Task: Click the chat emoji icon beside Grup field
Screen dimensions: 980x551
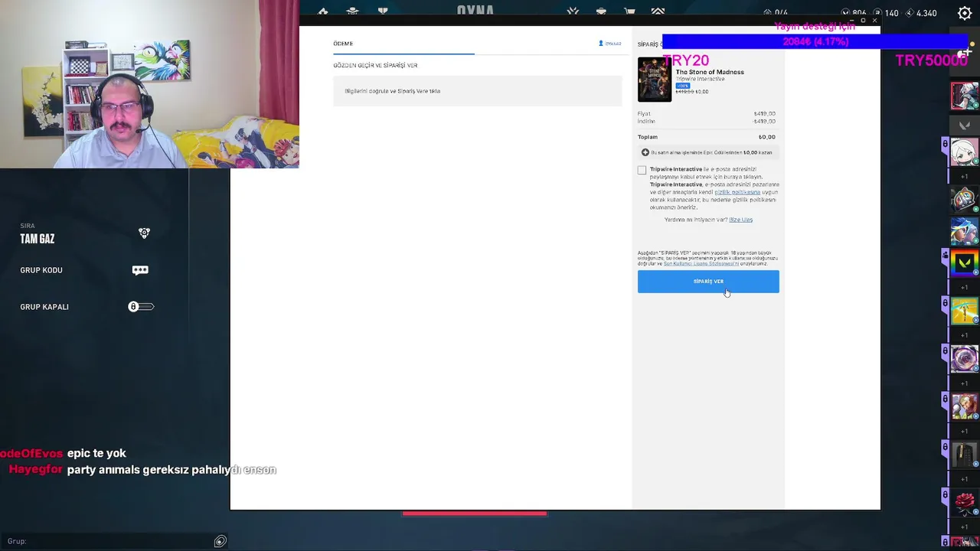Action: point(220,541)
